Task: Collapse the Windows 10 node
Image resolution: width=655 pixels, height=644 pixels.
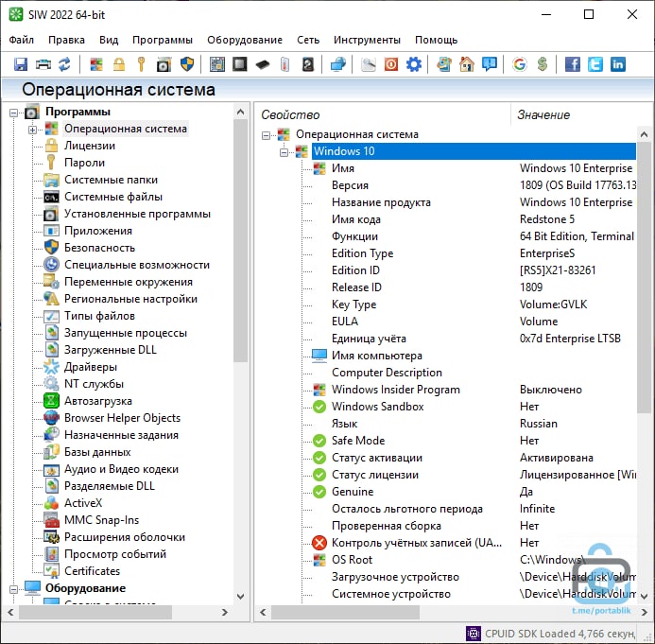Action: [x=284, y=152]
